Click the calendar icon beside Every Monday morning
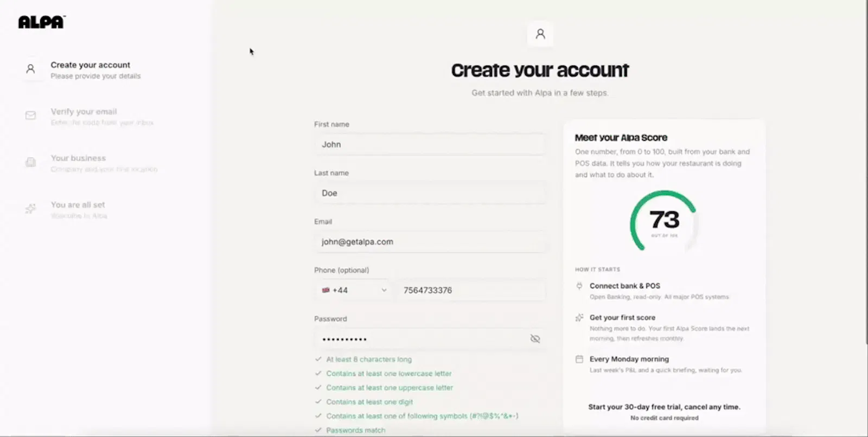Screen dimensions: 868x437 click(579, 359)
